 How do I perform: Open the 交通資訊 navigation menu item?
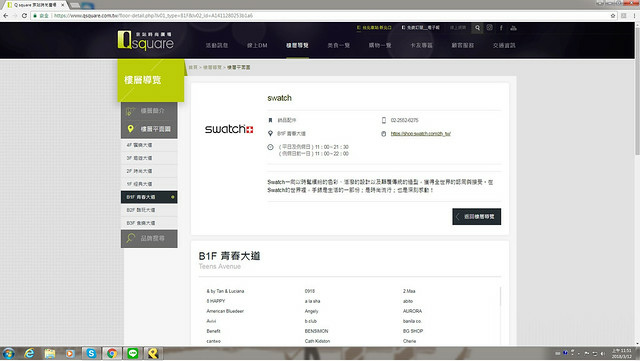504,45
